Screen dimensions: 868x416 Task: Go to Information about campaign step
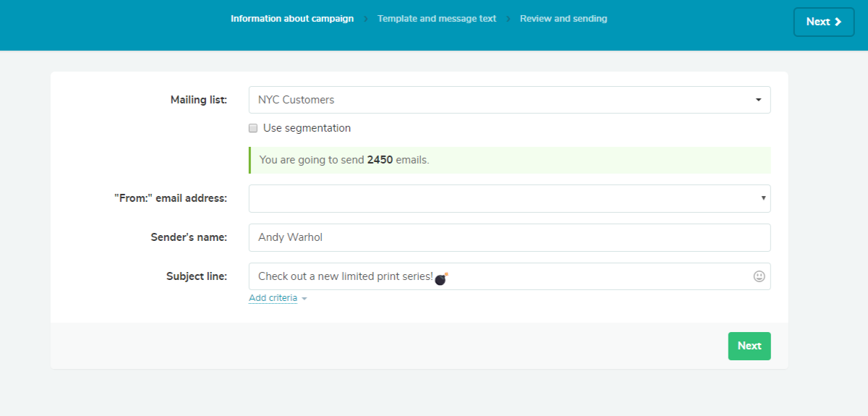pyautogui.click(x=292, y=19)
